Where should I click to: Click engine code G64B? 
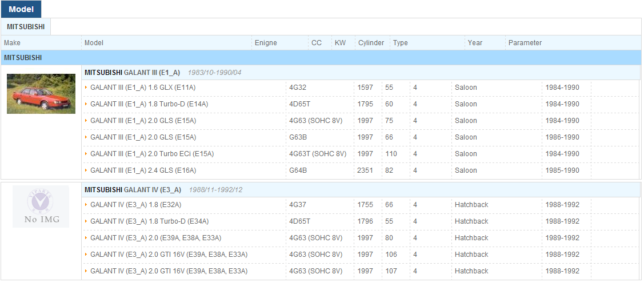point(298,170)
